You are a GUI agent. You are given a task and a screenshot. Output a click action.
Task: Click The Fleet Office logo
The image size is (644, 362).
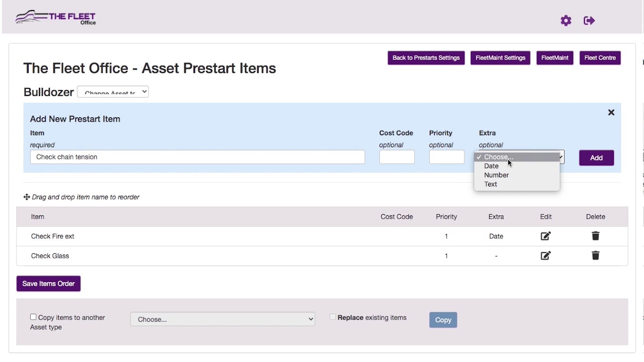click(56, 18)
